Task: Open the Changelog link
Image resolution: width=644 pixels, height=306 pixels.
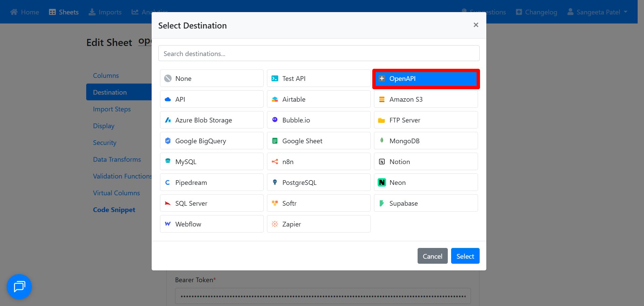Action: click(536, 12)
